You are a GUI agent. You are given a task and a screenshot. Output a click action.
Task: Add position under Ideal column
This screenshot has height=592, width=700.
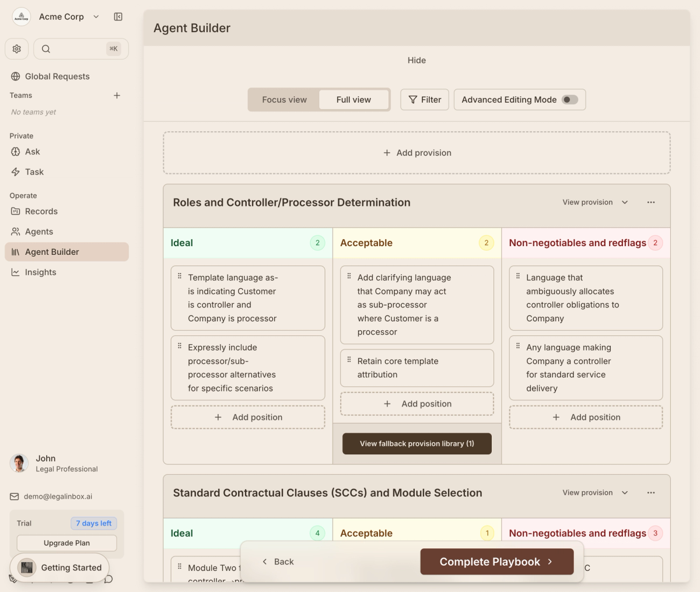click(248, 418)
